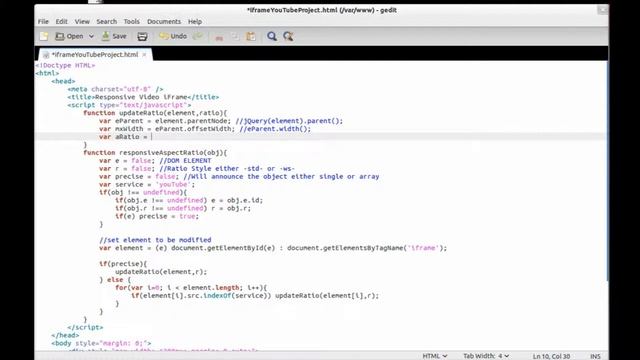The height and width of the screenshot is (360, 640).
Task: Click the '<!Doctype HTML>' line
Action: point(65,65)
